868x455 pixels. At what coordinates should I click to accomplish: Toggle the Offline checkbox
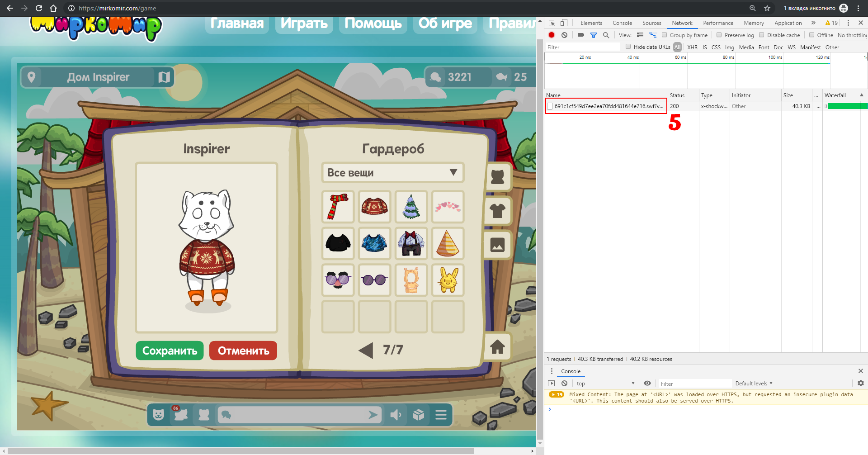pos(812,35)
